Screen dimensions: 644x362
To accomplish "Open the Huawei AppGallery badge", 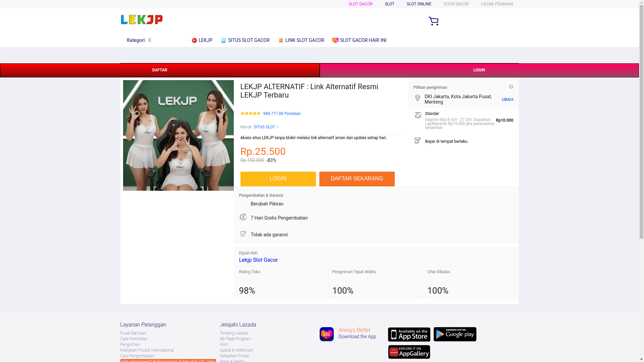I will [409, 352].
